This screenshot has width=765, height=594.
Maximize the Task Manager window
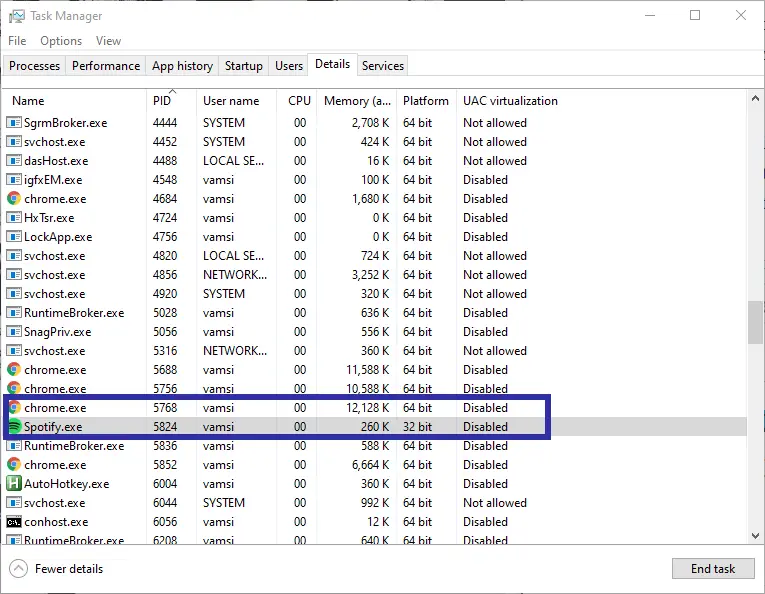click(695, 16)
